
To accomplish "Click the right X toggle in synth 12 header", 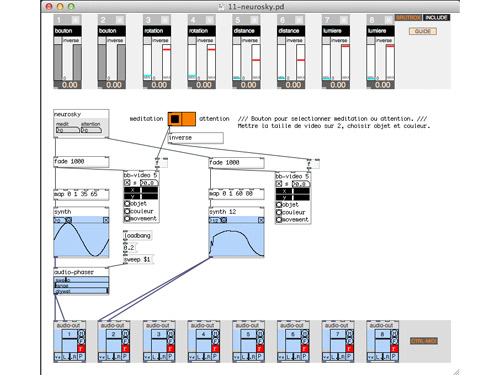I will tap(261, 220).
